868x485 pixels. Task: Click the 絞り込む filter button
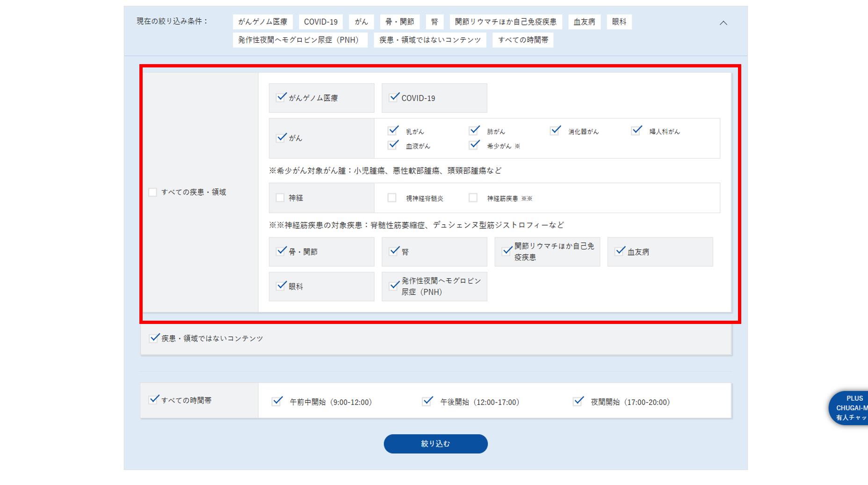click(x=435, y=443)
